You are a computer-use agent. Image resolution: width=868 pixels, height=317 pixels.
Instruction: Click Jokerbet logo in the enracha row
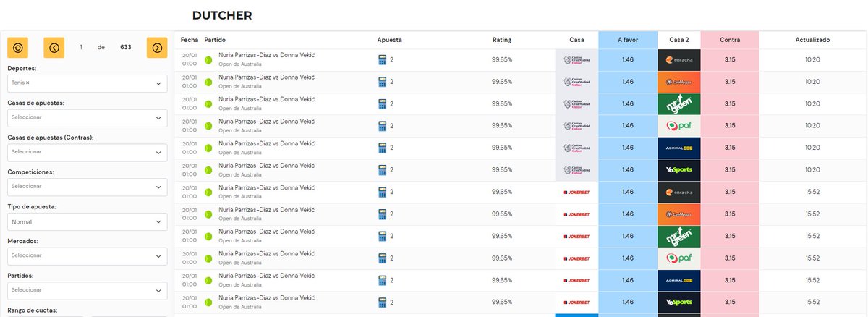(577, 192)
